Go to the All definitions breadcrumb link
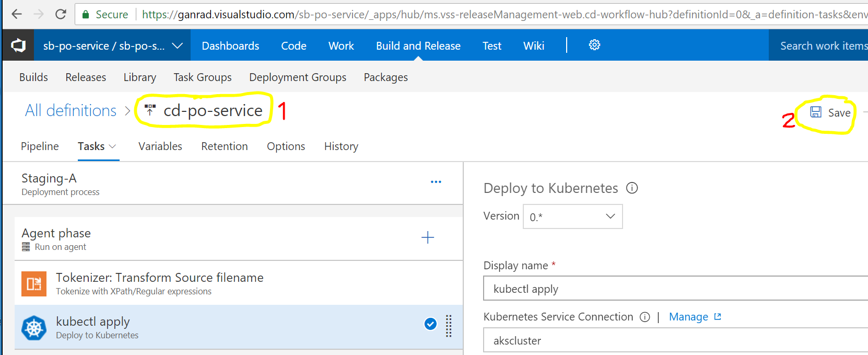 71,110
